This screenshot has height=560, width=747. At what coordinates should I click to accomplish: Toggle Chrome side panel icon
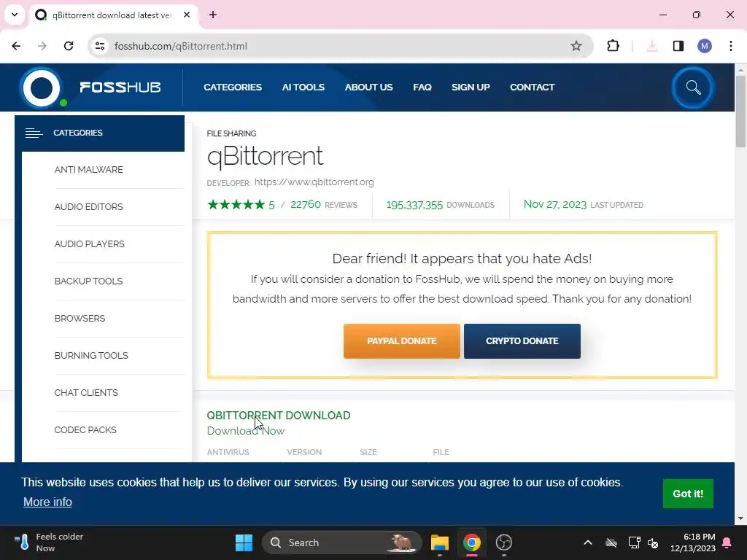pyautogui.click(x=678, y=46)
